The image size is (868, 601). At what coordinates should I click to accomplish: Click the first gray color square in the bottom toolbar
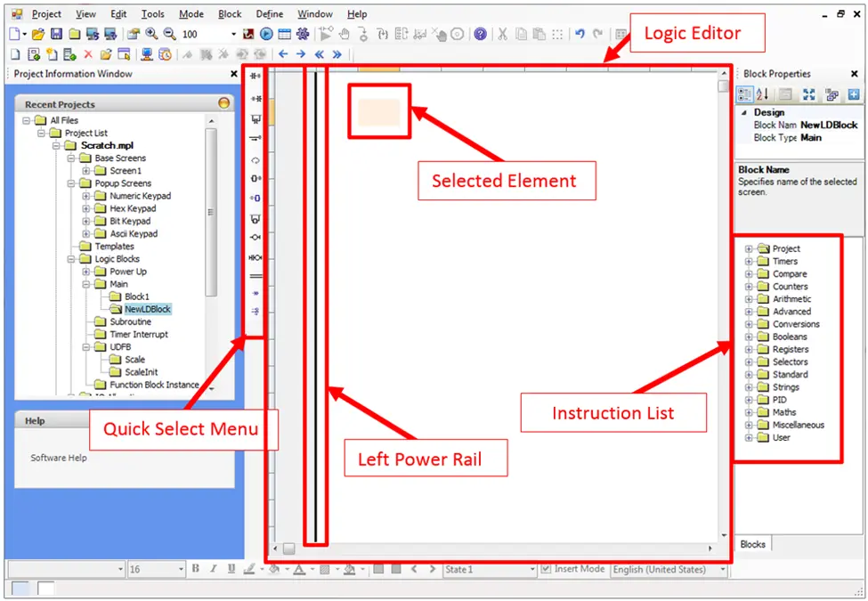378,569
